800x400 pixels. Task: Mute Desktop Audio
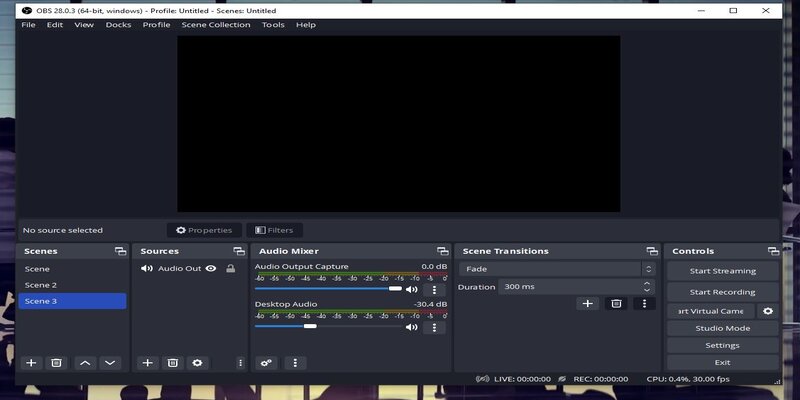(x=411, y=327)
